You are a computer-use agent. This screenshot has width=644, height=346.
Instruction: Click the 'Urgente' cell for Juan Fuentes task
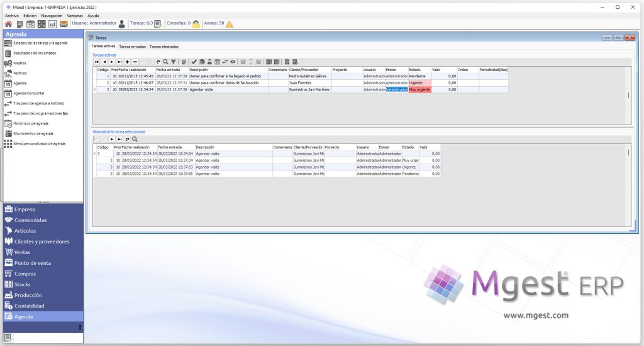[419, 83]
